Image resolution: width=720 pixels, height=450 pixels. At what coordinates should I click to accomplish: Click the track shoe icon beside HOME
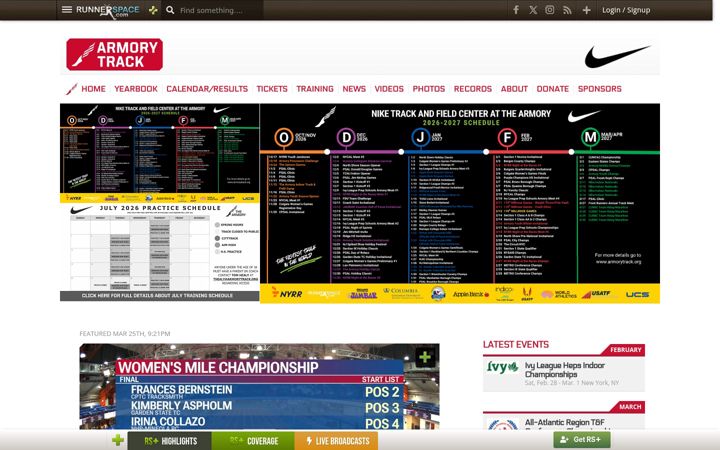(72, 89)
